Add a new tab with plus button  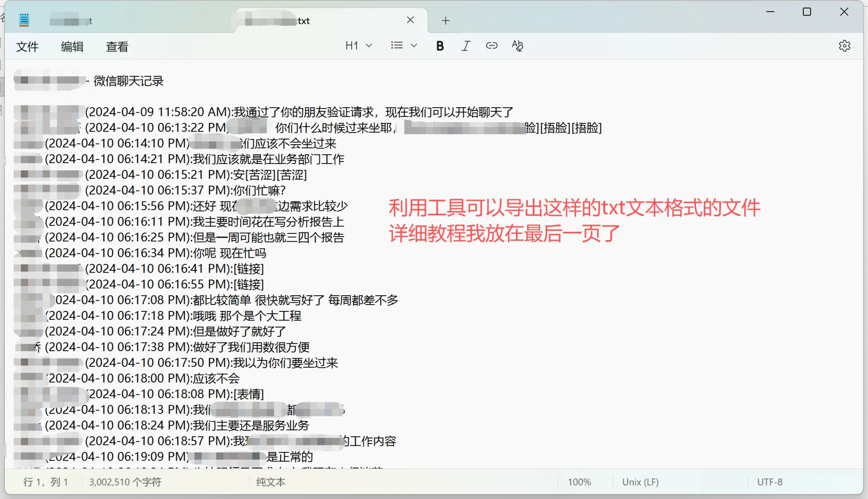(x=446, y=20)
